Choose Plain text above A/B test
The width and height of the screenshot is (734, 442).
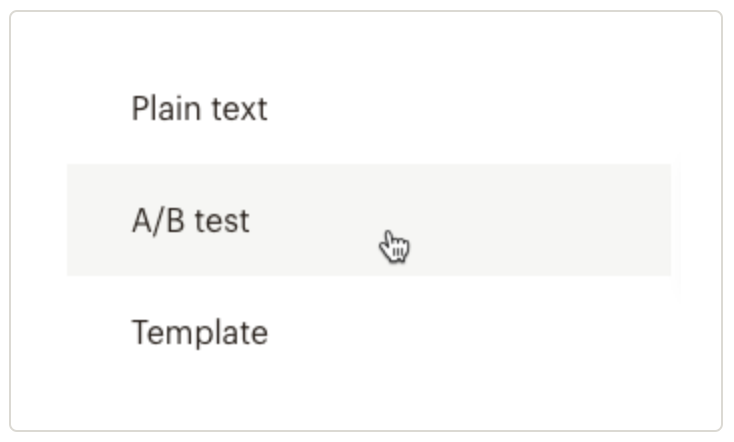pyautogui.click(x=199, y=108)
